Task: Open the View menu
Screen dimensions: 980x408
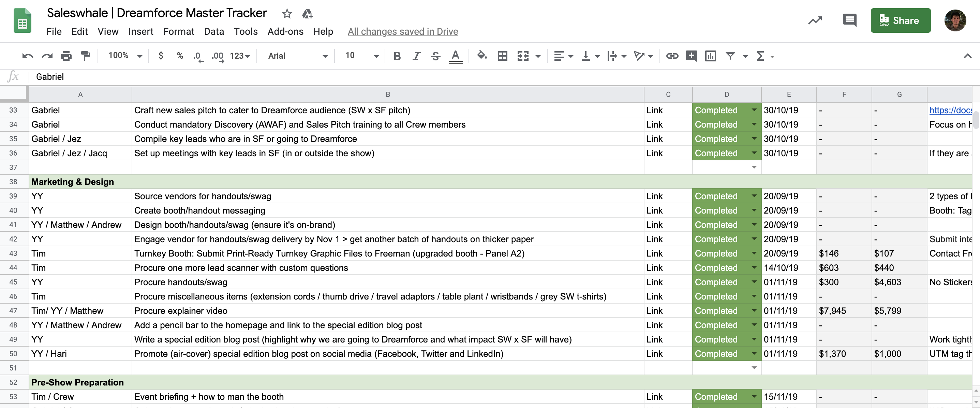Action: [x=108, y=32]
